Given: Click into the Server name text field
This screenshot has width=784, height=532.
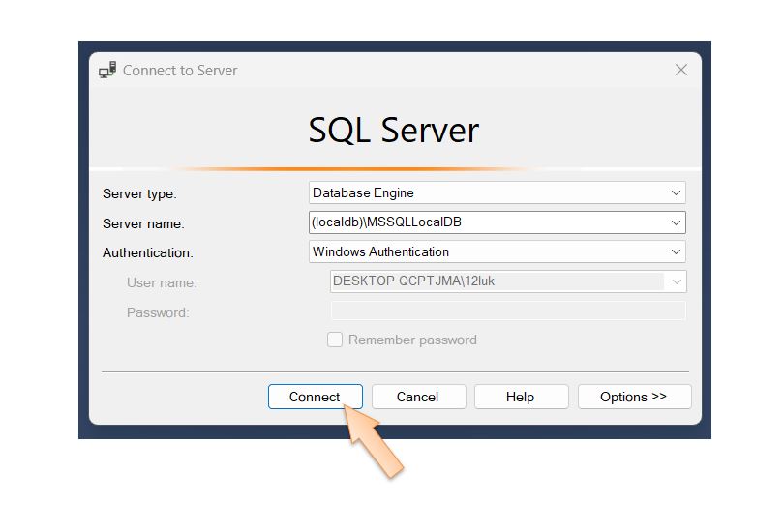Looking at the screenshot, I should click(x=484, y=222).
